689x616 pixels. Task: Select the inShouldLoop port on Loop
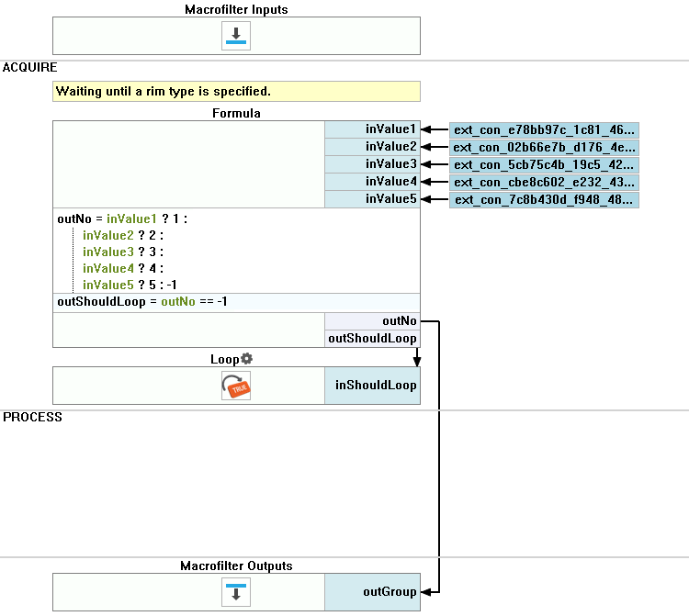372,386
